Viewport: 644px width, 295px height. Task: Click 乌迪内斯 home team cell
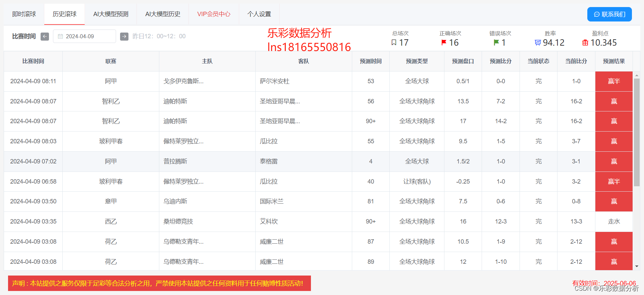tap(207, 201)
